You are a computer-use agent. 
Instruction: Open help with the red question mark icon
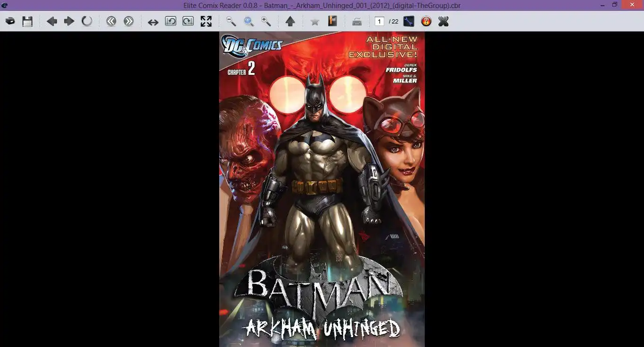pos(426,21)
